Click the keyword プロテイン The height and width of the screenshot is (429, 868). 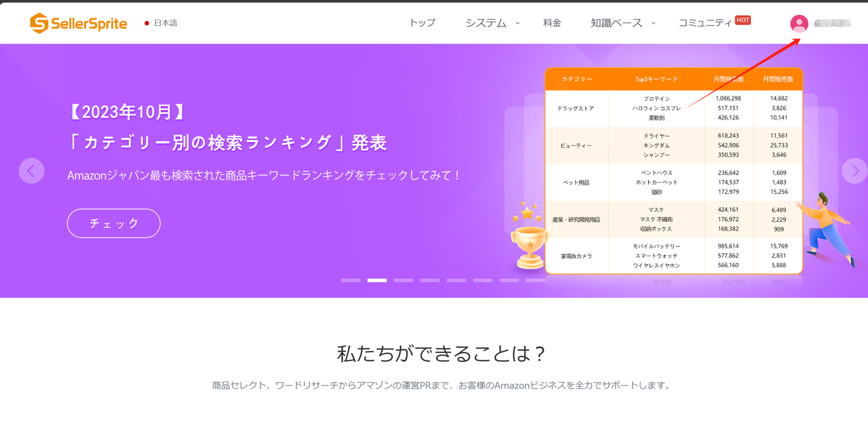point(656,99)
